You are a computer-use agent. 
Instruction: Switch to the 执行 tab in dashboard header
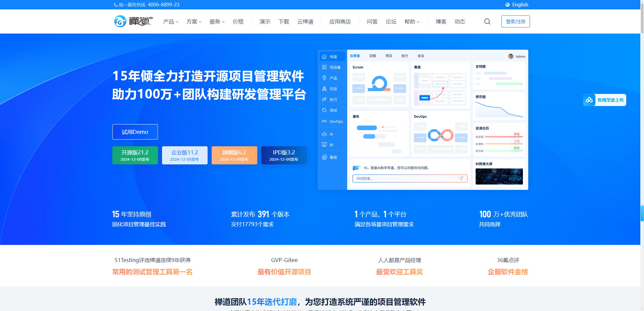point(405,56)
